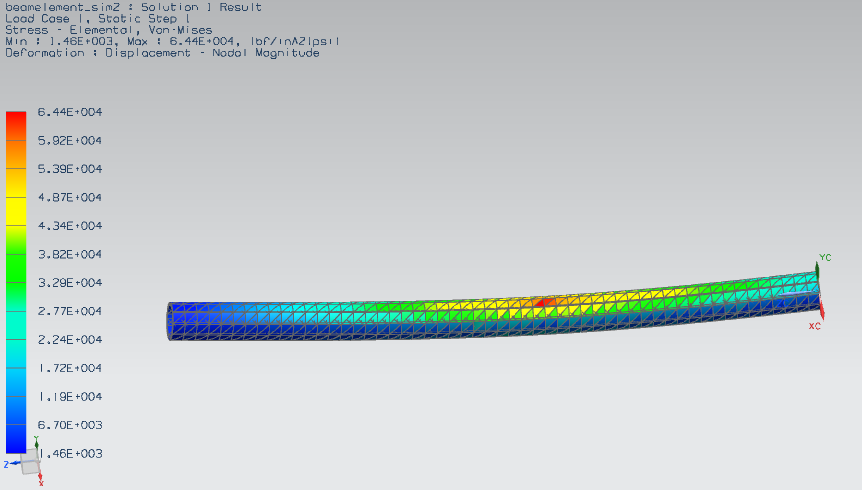Screen dimensions: 862x490
Task: Click the dark blue band at legend bottom
Action: click(15, 441)
